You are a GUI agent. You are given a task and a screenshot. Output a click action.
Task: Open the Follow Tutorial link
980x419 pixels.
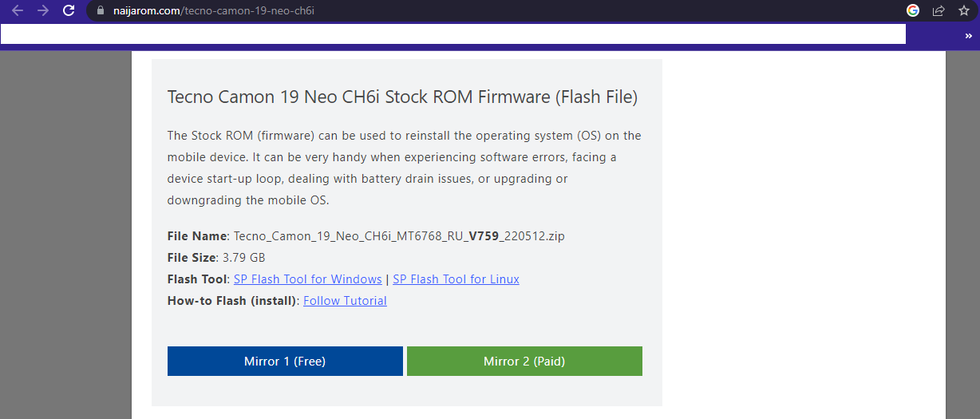(345, 301)
